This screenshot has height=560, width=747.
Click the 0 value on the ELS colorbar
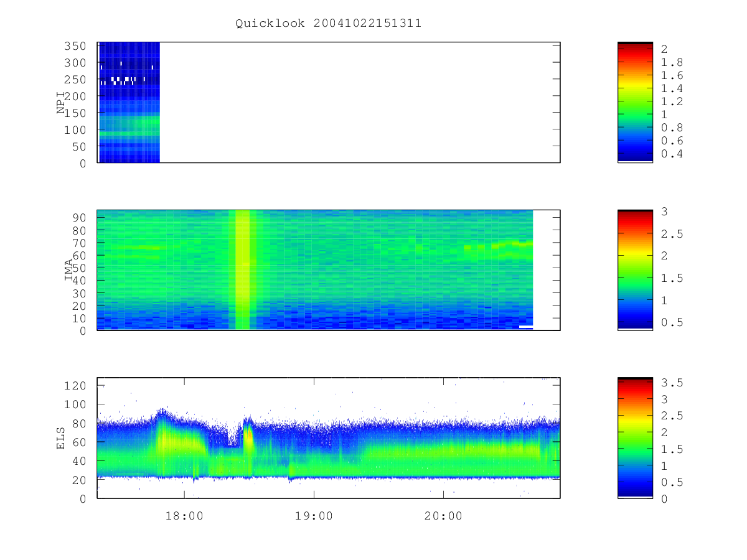(664, 498)
